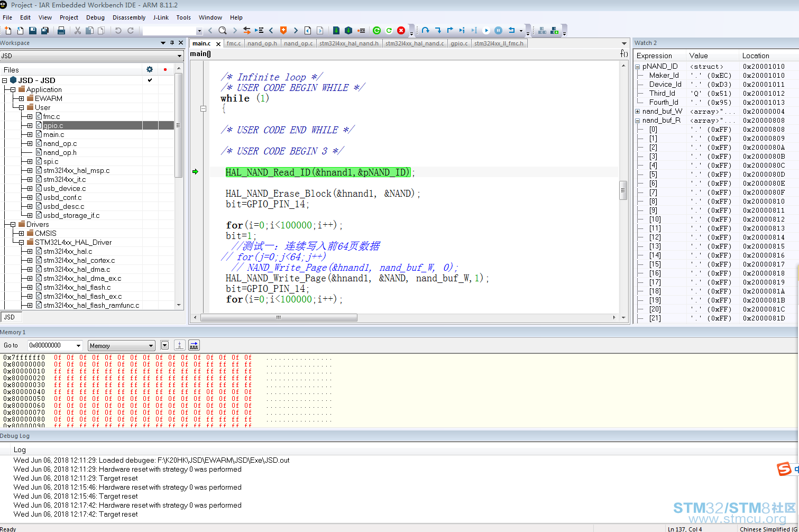The image size is (799, 532).
Task: Open the workspace configuration JSD dropdown
Action: coord(180,56)
